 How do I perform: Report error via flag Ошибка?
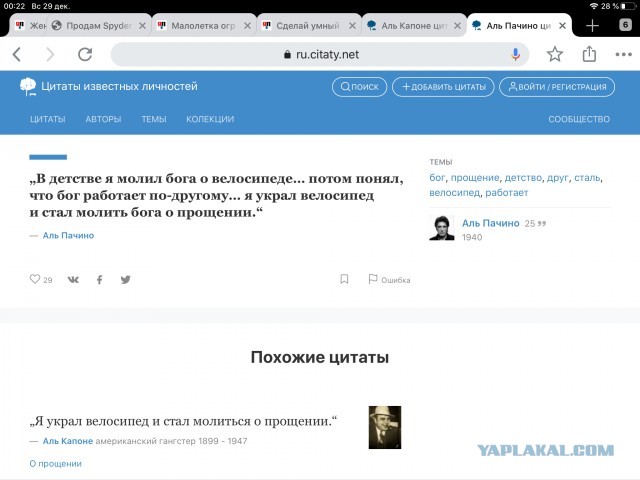(389, 280)
